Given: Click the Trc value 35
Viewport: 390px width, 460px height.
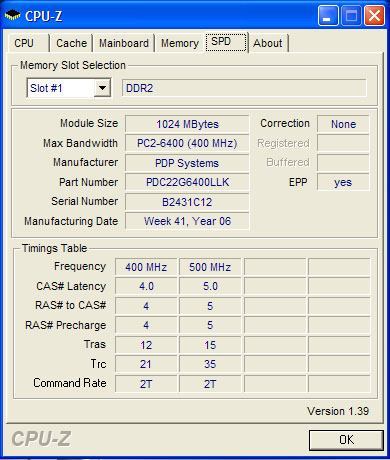Looking at the screenshot, I should (x=210, y=364).
